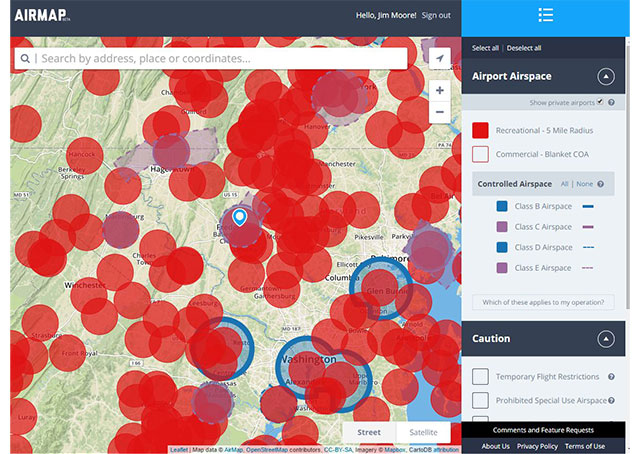The image size is (640, 454).
Task: Click Deselect all link
Action: [524, 48]
